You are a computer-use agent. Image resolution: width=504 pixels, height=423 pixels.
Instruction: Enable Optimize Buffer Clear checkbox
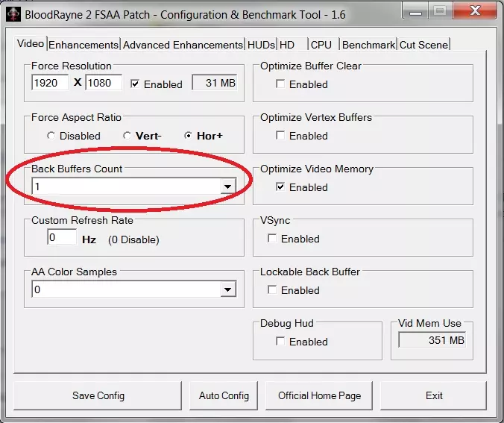pos(280,84)
